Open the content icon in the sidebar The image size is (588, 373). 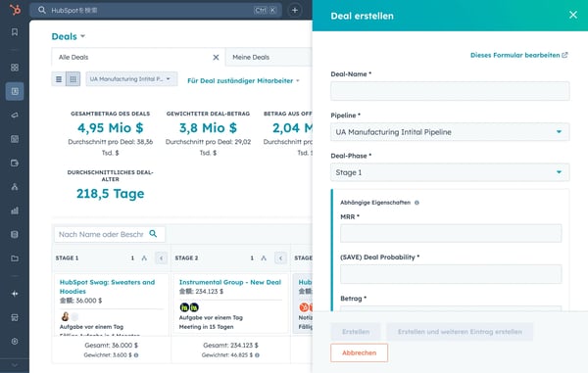pos(15,139)
